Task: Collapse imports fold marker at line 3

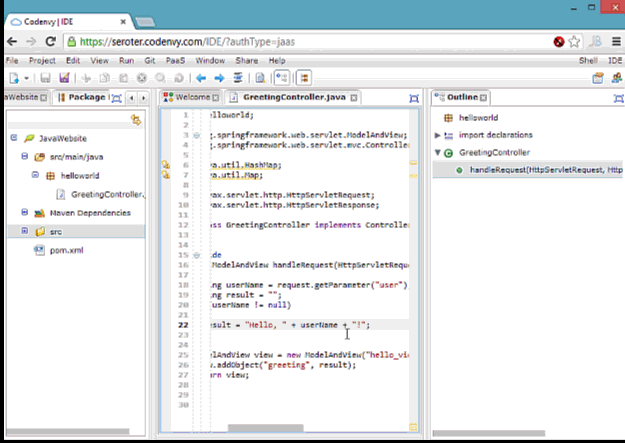Action: (x=197, y=136)
